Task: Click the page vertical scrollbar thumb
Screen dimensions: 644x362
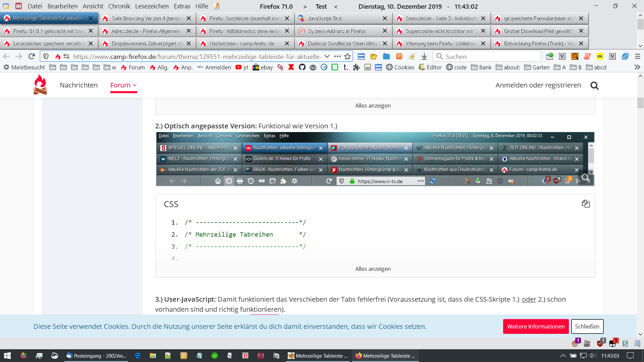Action: tap(640, 103)
